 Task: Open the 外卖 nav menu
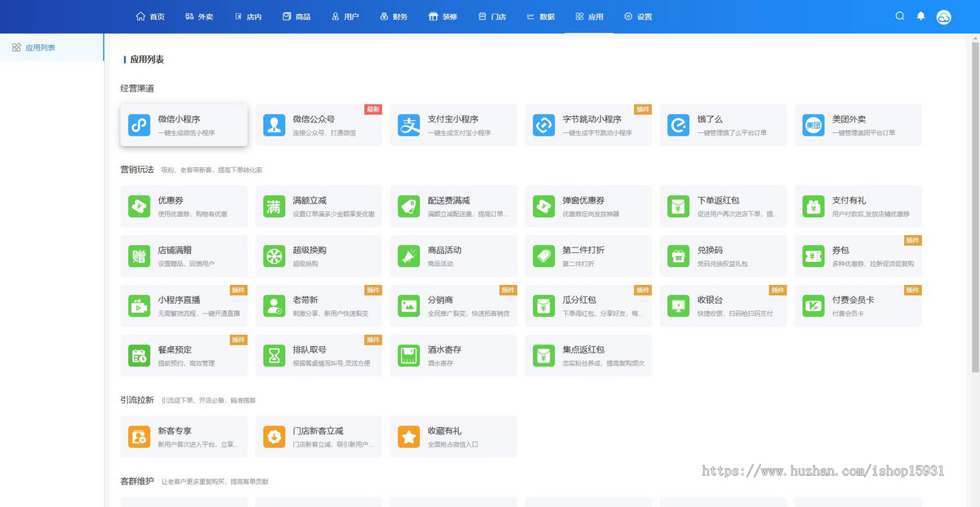click(x=199, y=16)
